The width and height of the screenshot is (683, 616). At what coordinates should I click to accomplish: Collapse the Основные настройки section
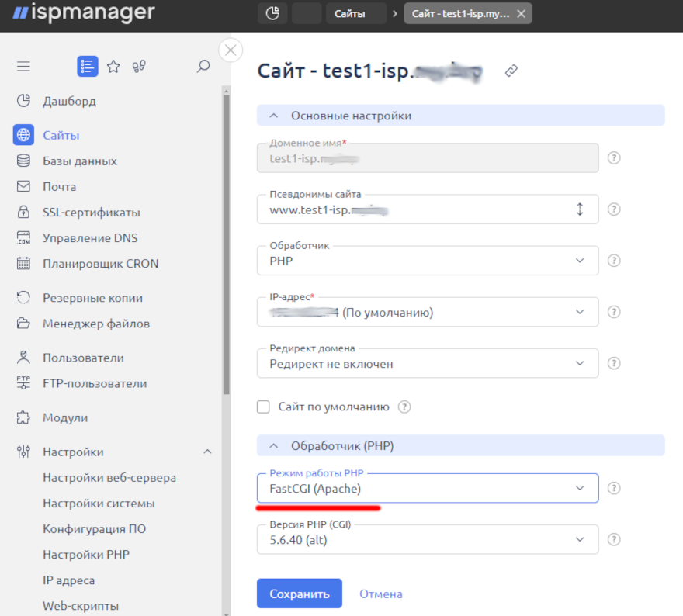[x=273, y=116]
